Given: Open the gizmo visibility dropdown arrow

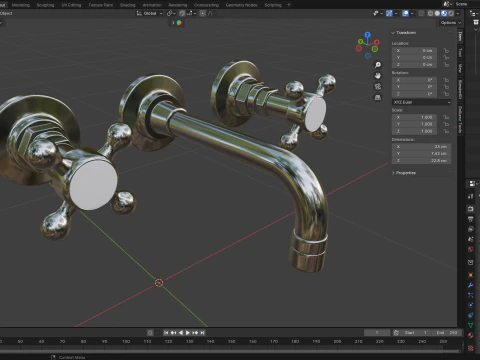Looking at the screenshot, I should [x=396, y=13].
